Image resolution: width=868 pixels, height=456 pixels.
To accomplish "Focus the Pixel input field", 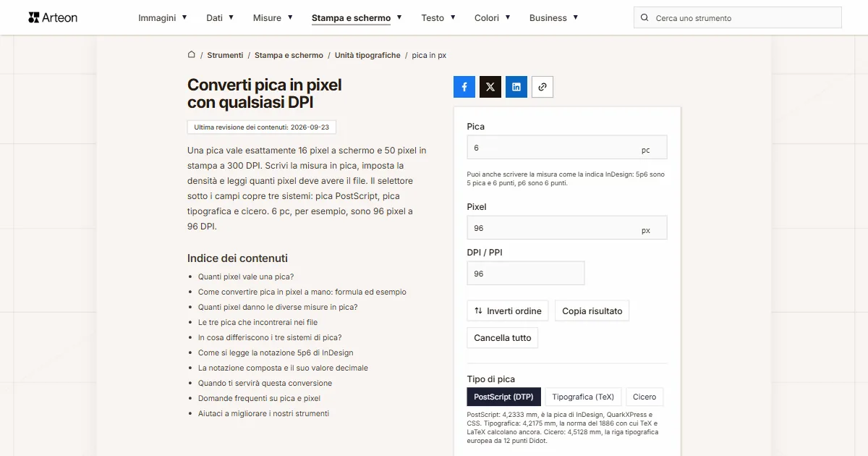I will (x=567, y=228).
